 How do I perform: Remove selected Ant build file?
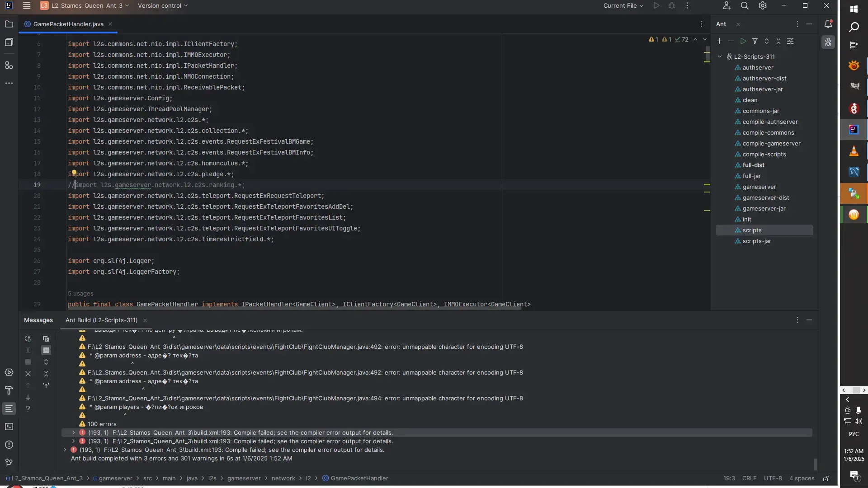(731, 41)
